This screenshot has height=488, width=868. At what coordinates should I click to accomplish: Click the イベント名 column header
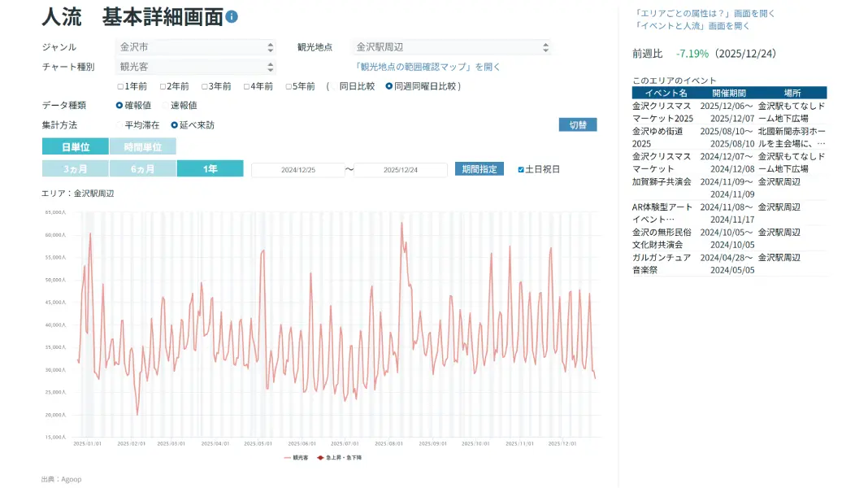point(666,93)
